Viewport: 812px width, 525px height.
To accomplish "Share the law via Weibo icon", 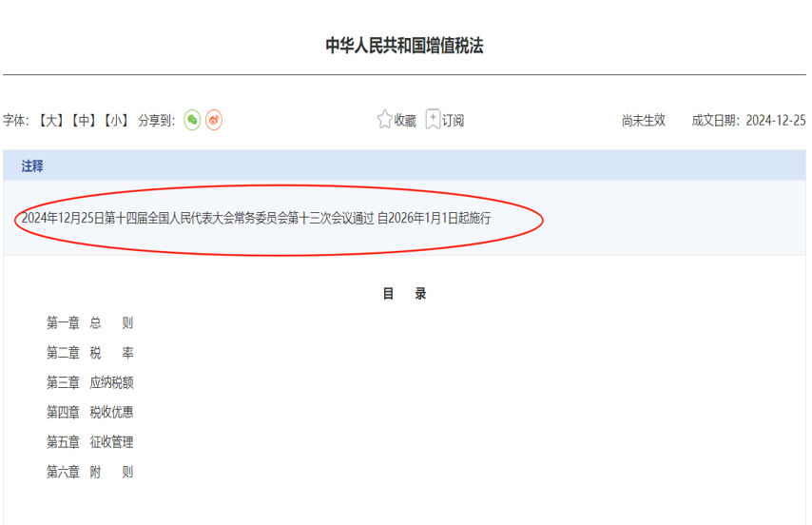I will (x=214, y=121).
